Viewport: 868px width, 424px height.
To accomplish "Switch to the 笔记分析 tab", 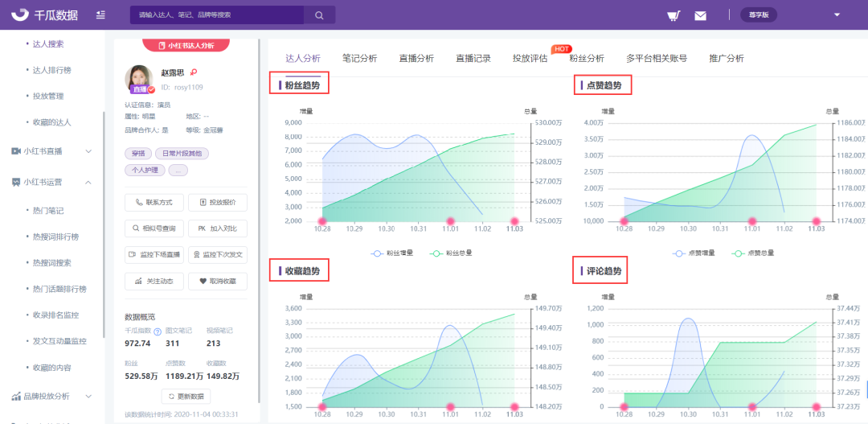I will (x=360, y=58).
